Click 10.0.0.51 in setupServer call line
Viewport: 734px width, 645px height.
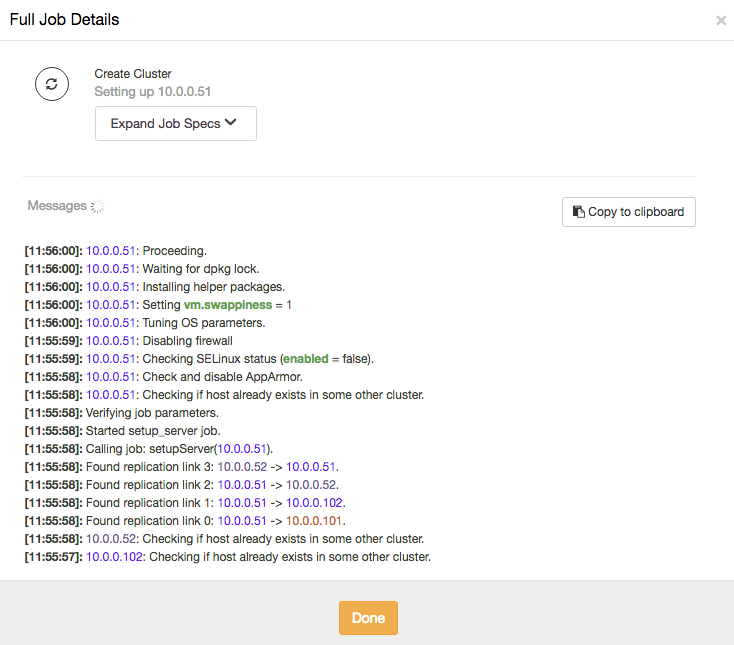tap(242, 449)
